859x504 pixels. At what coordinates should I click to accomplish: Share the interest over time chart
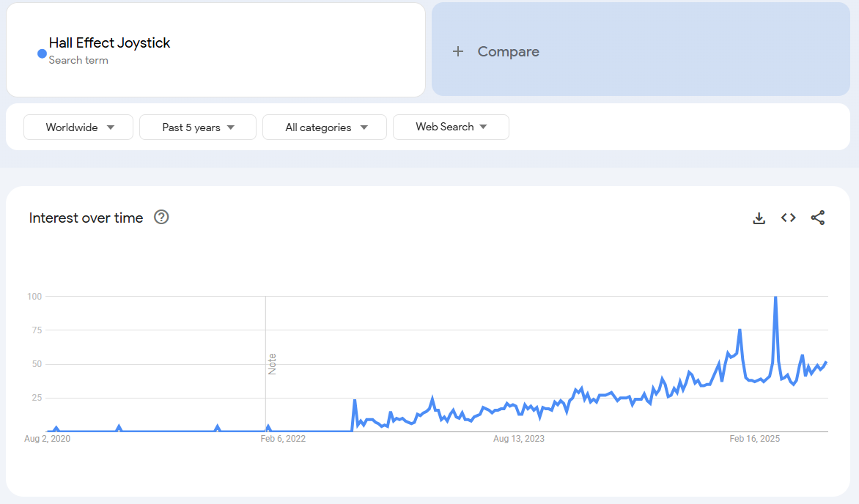(x=818, y=218)
